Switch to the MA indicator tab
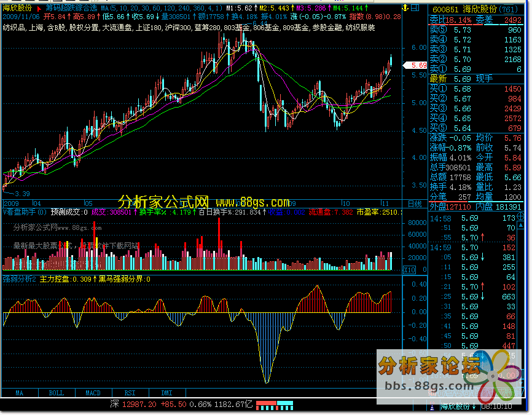 point(20,393)
